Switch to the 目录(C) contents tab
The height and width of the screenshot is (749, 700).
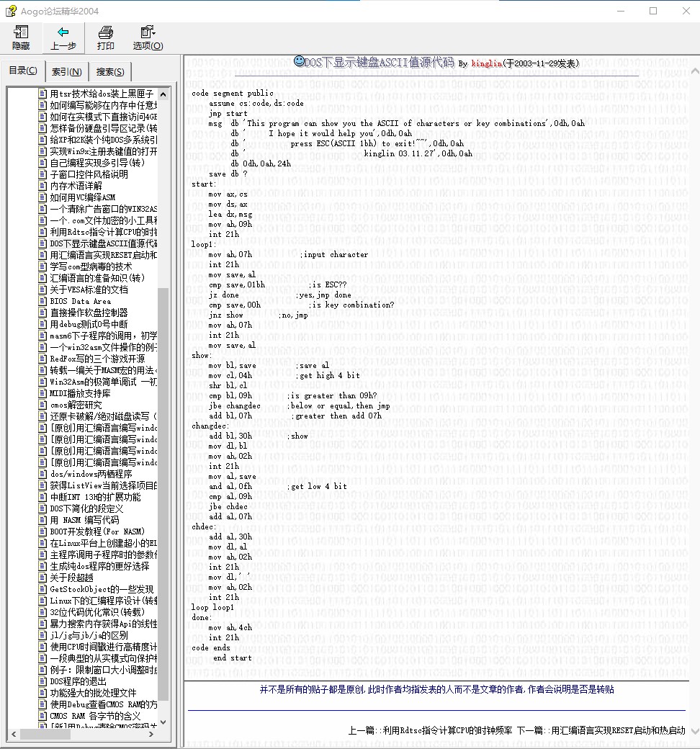pos(23,71)
